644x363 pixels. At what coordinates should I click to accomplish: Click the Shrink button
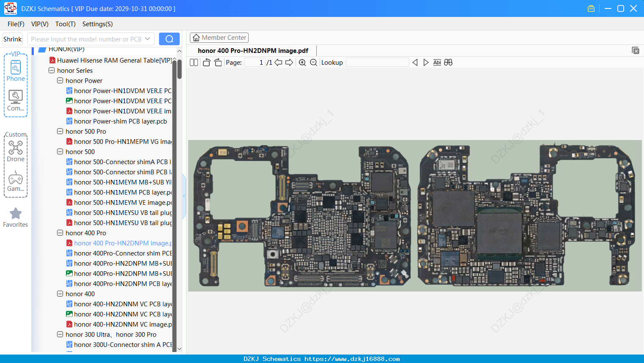pos(12,39)
